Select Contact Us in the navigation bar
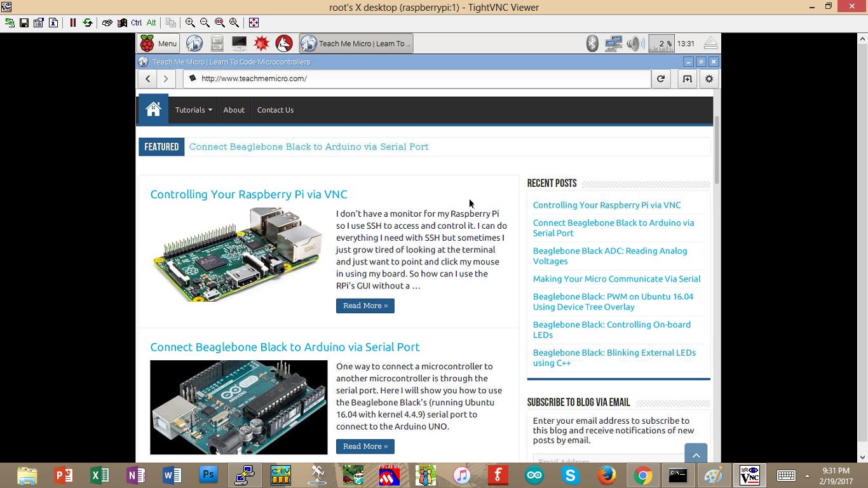Viewport: 868px width, 488px height. [275, 110]
